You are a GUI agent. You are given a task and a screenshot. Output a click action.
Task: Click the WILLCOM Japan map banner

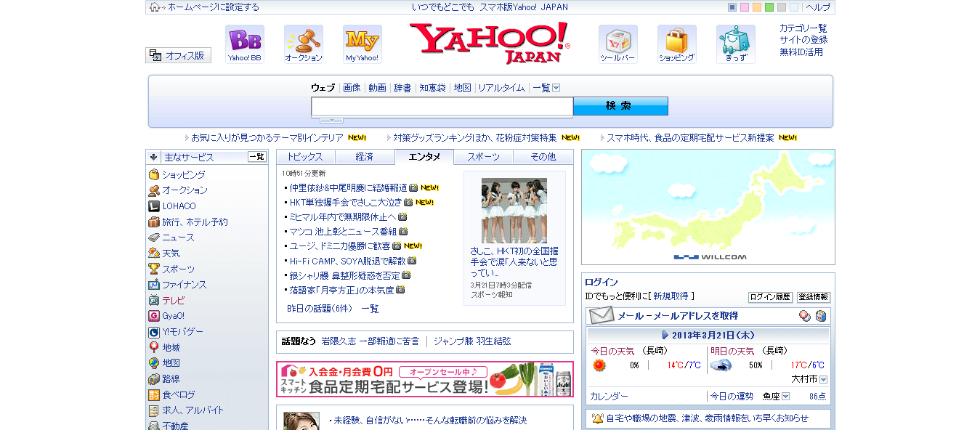point(708,207)
